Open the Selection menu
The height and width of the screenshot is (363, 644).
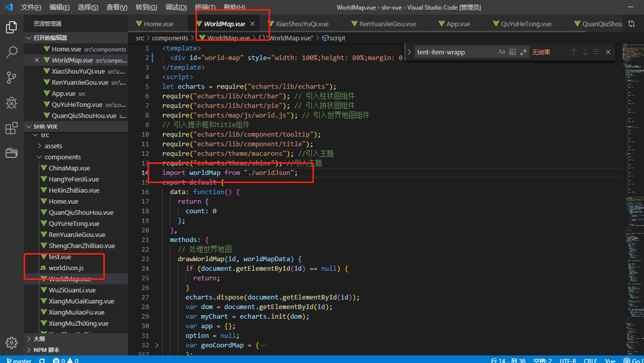click(x=89, y=7)
